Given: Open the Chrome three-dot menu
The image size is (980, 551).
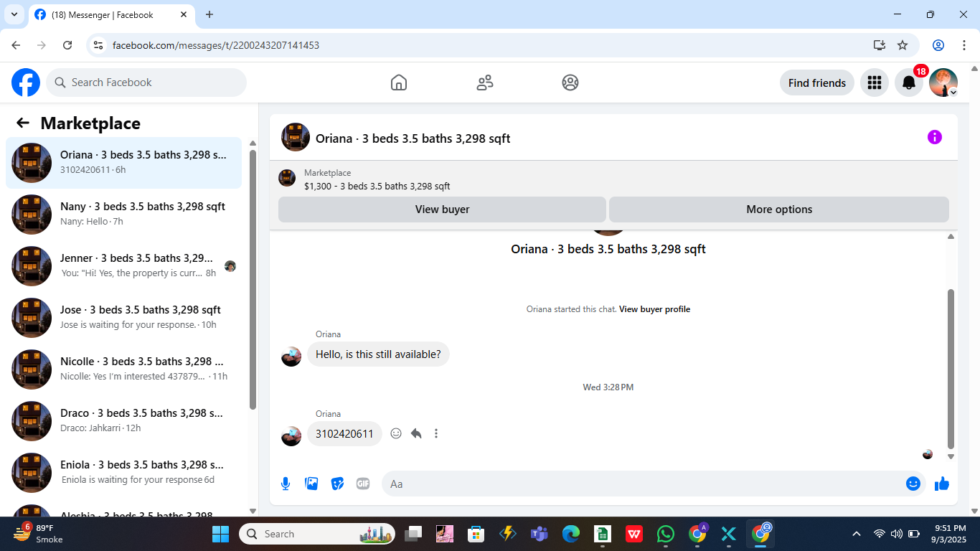Looking at the screenshot, I should (964, 45).
